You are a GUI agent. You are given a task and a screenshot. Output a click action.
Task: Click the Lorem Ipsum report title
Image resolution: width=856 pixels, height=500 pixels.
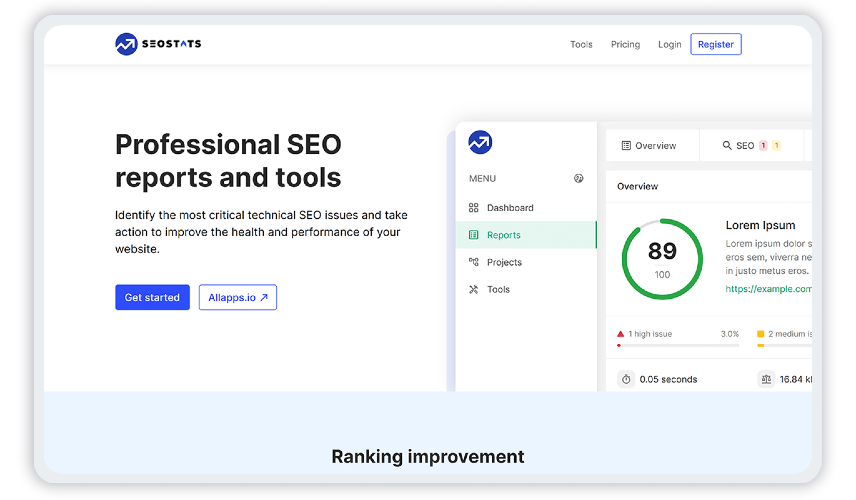pos(760,225)
